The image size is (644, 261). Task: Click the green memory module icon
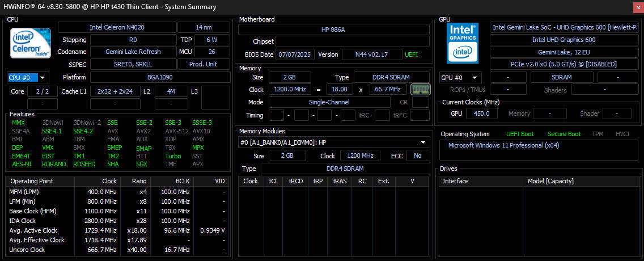click(x=420, y=90)
